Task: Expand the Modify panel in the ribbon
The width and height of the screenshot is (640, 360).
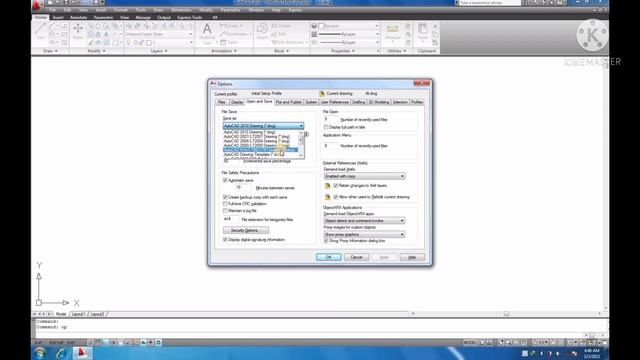Action: 96,51
